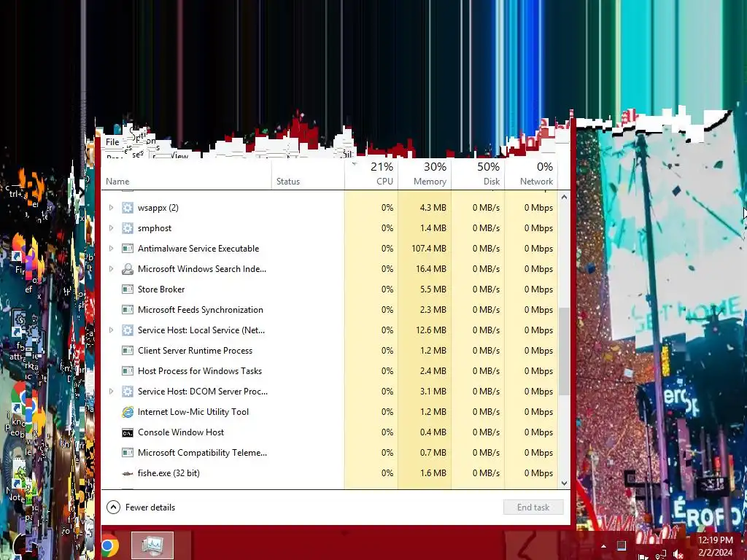Click the 4.3 MB memory value
The width and height of the screenshot is (747, 560).
coord(433,208)
